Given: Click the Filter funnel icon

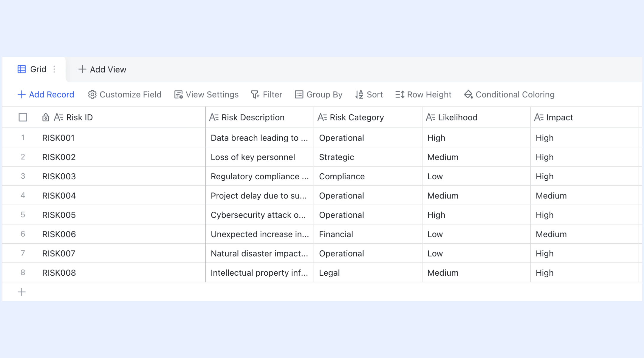Looking at the screenshot, I should [255, 95].
